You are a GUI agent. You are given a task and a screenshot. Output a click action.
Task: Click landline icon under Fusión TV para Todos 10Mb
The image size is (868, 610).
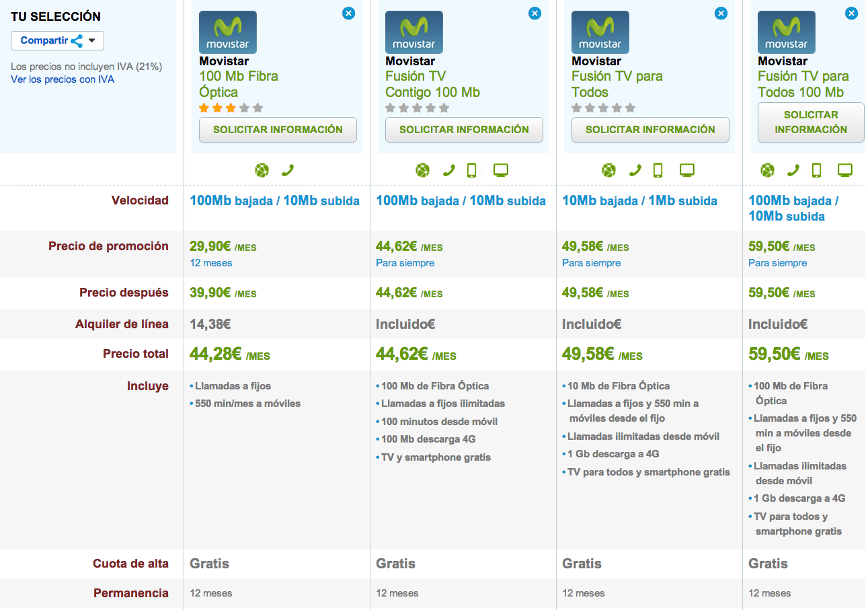(x=635, y=170)
